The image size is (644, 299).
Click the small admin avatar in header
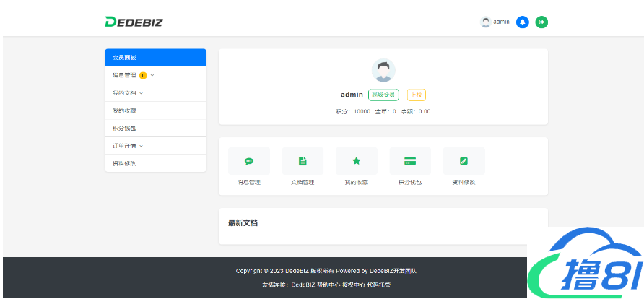486,22
